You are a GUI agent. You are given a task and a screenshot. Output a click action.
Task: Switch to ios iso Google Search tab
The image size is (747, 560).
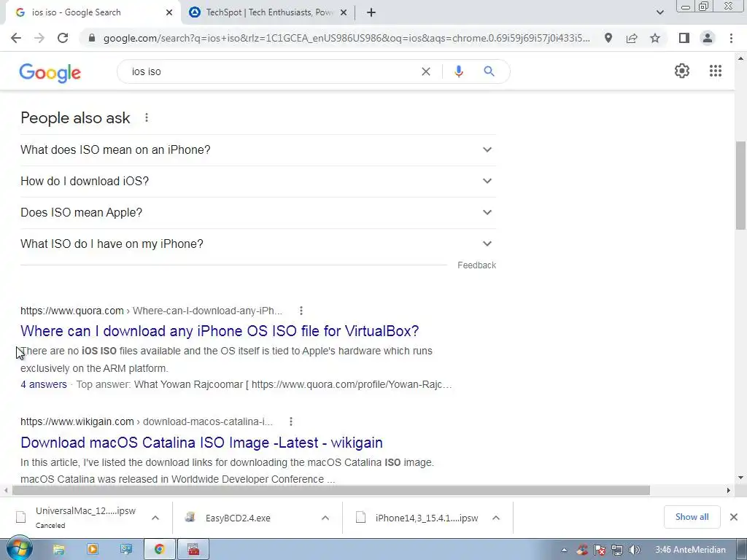point(93,12)
